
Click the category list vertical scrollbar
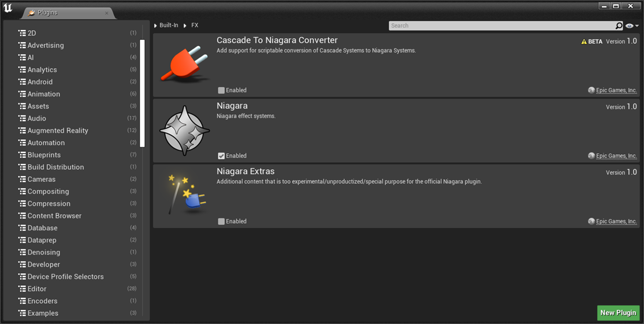[142, 93]
